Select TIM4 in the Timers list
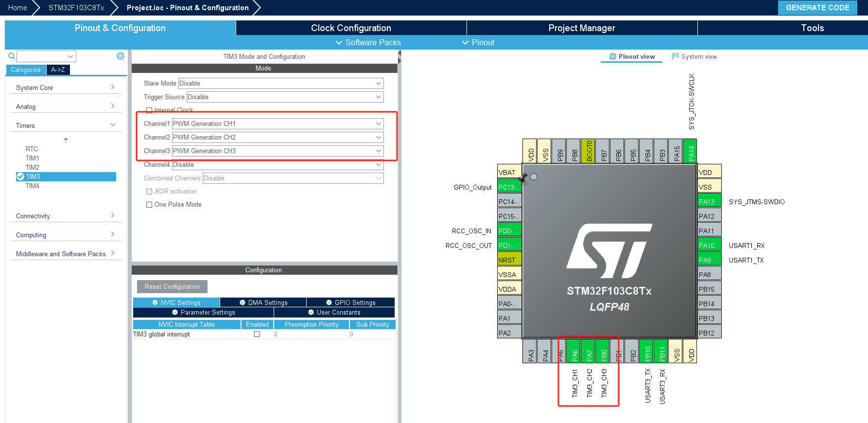 point(33,186)
